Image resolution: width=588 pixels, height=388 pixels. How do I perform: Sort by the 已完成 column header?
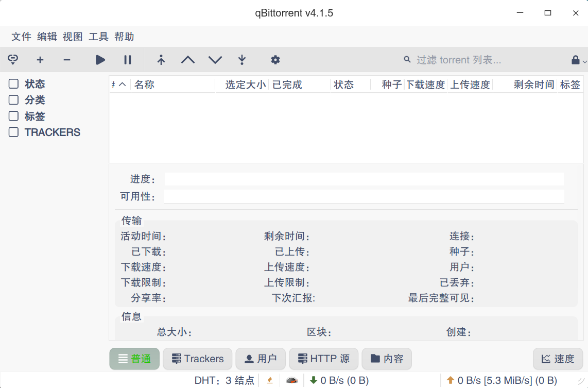click(300, 85)
